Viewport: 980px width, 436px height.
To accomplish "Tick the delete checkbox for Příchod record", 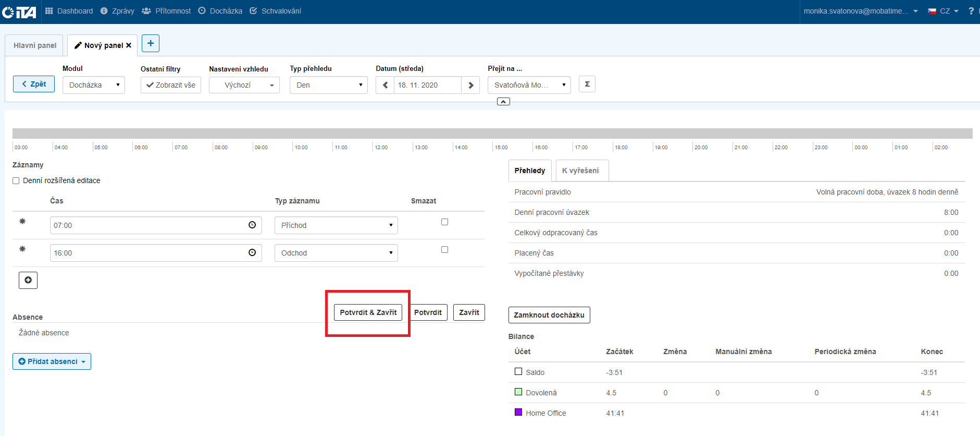I will coord(444,222).
